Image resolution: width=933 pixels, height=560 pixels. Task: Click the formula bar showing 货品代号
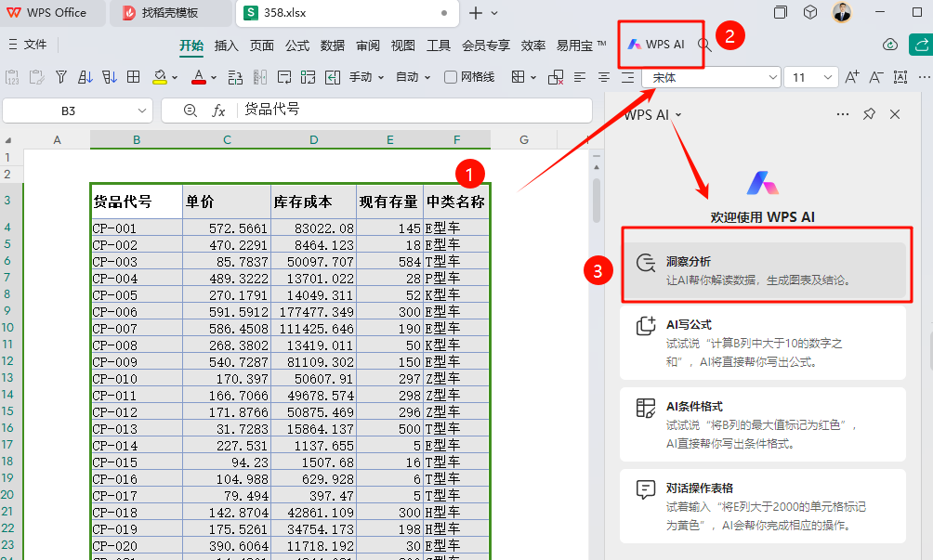click(415, 111)
